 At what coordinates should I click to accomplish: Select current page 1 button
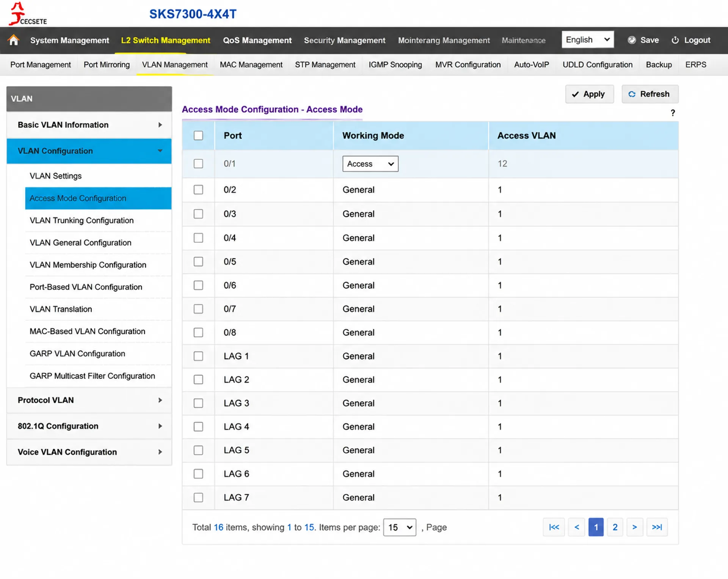[x=596, y=527]
